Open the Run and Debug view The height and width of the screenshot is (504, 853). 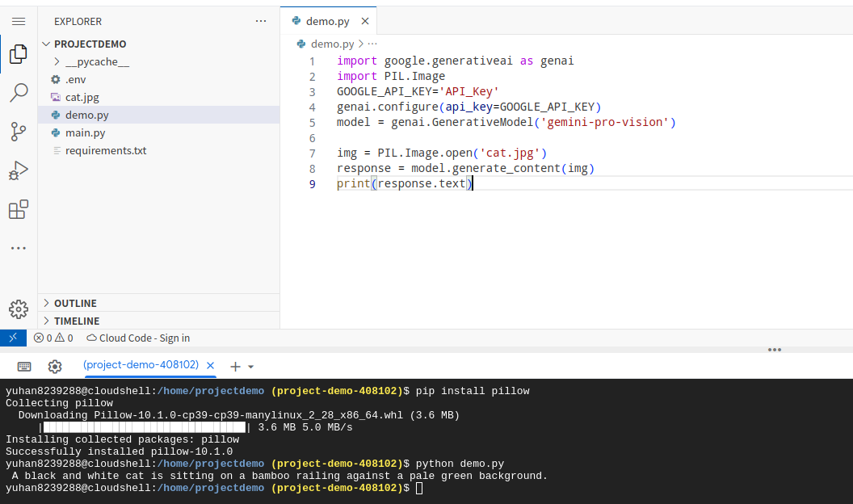click(x=19, y=170)
